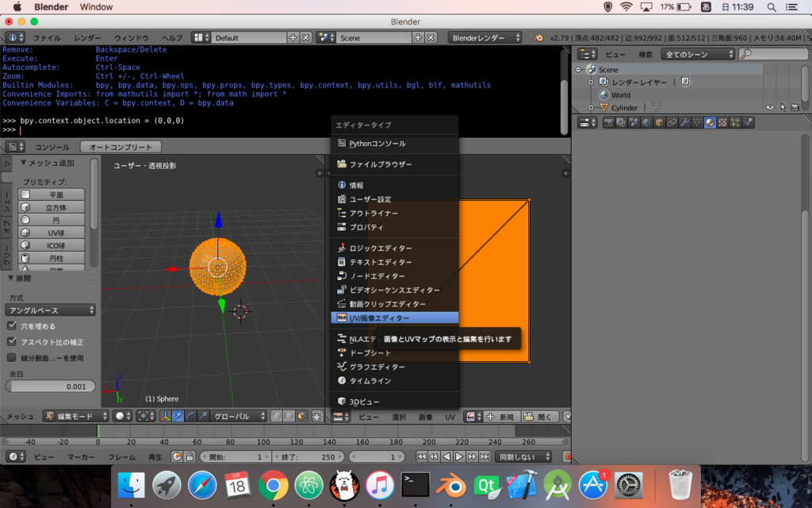812x508 pixels.
Task: Open the Particles properties tab
Action: pyautogui.click(x=735, y=122)
